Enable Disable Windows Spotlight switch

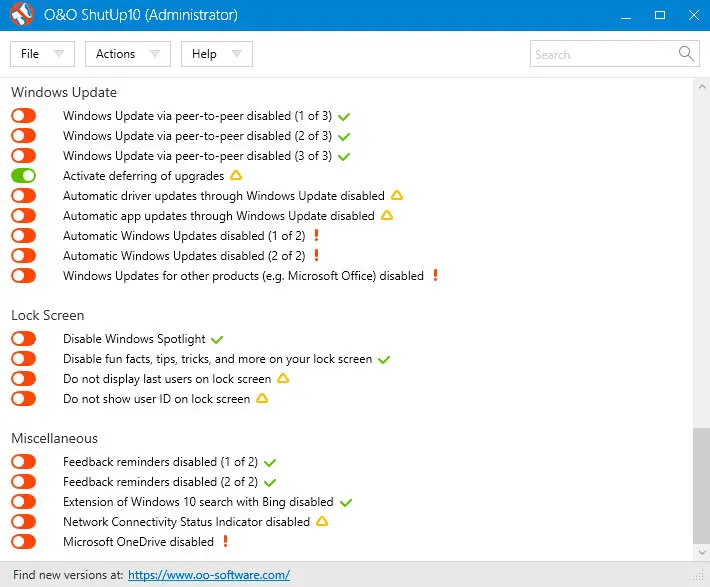point(24,338)
